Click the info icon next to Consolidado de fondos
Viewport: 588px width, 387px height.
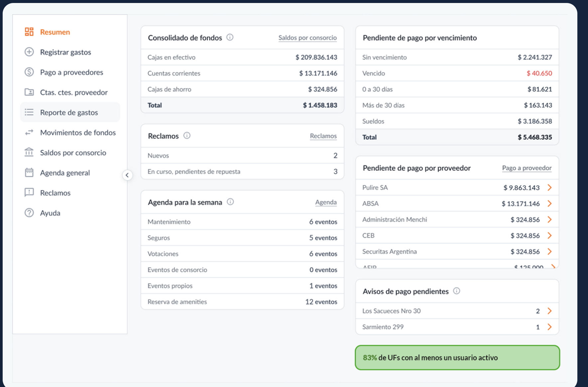(230, 37)
